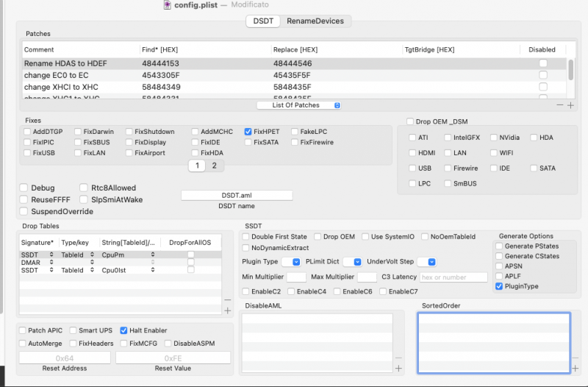The width and height of the screenshot is (588, 387).
Task: Open the Plugin Type dropdown
Action: click(295, 261)
